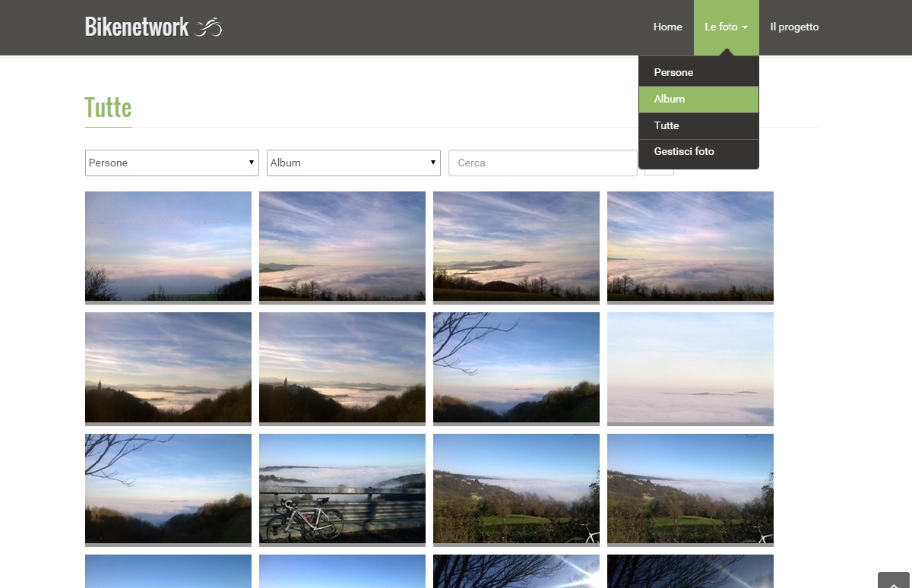Screen dimensions: 912x588
Task: Open the photo of the bicycle against the guardrail
Action: [x=342, y=489]
